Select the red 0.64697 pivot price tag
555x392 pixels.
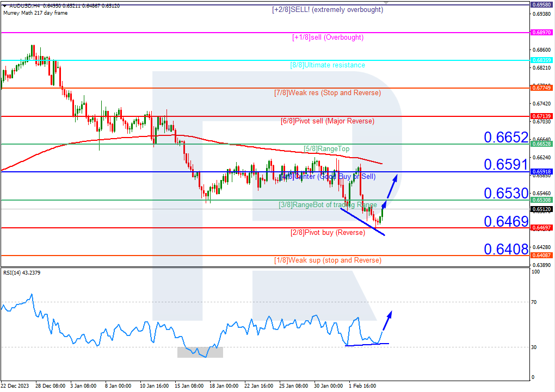pos(542,228)
